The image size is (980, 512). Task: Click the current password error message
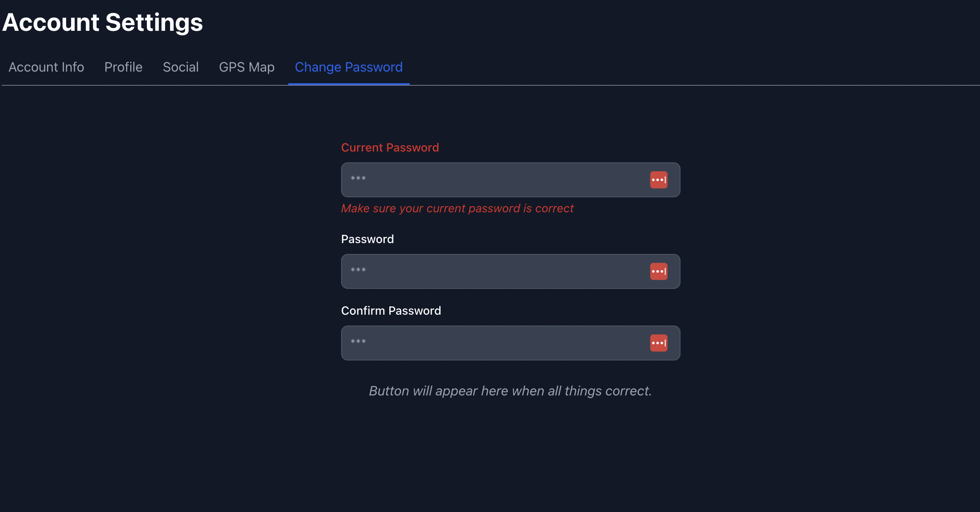point(458,208)
